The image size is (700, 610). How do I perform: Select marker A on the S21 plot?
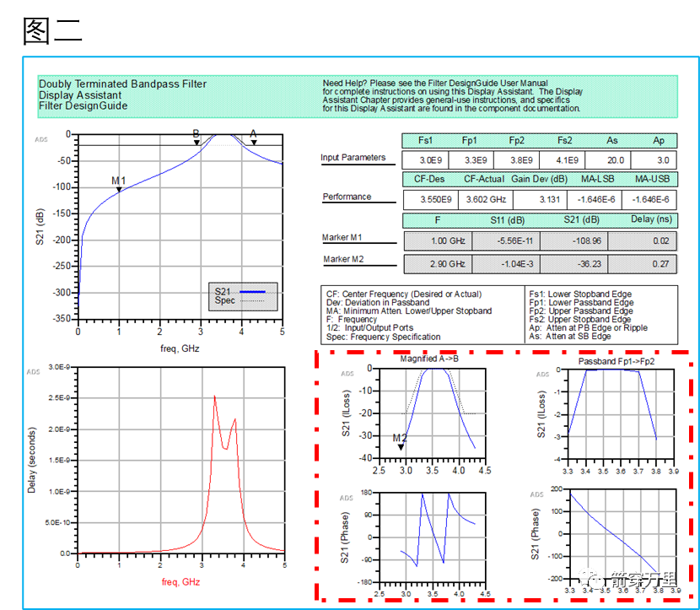254,143
